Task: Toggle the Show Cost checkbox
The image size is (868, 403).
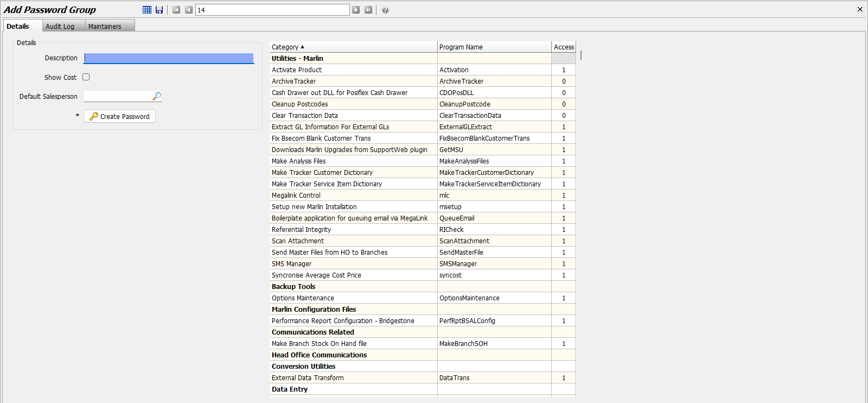Action: coord(86,77)
